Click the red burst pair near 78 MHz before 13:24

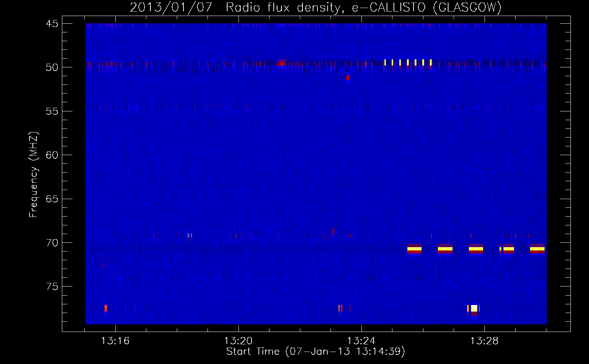pos(340,308)
